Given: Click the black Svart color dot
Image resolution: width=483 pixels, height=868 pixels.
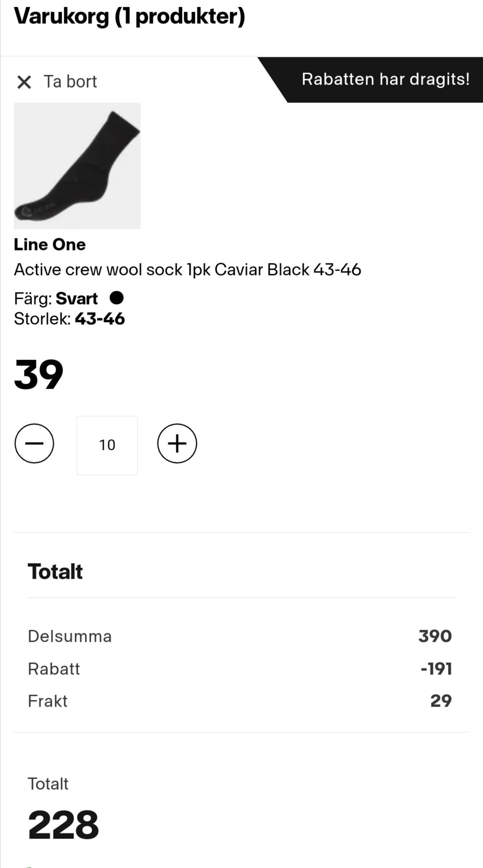Looking at the screenshot, I should 117,297.
